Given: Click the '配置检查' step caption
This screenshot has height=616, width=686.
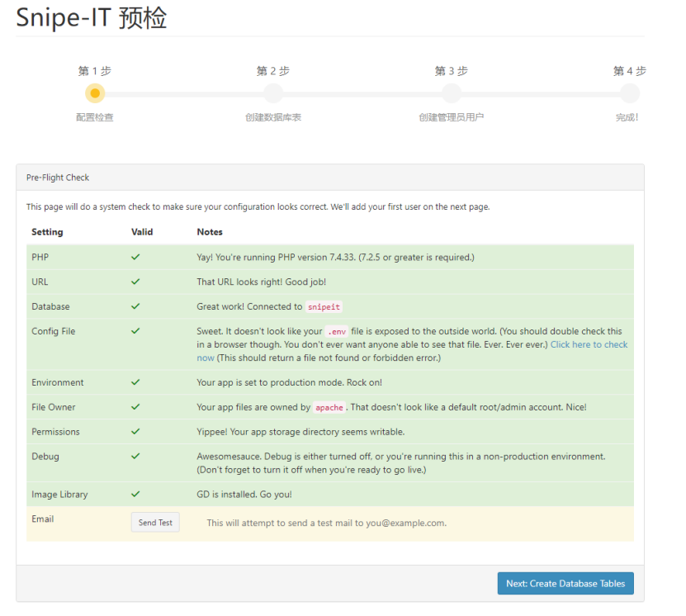Looking at the screenshot, I should click(x=95, y=117).
